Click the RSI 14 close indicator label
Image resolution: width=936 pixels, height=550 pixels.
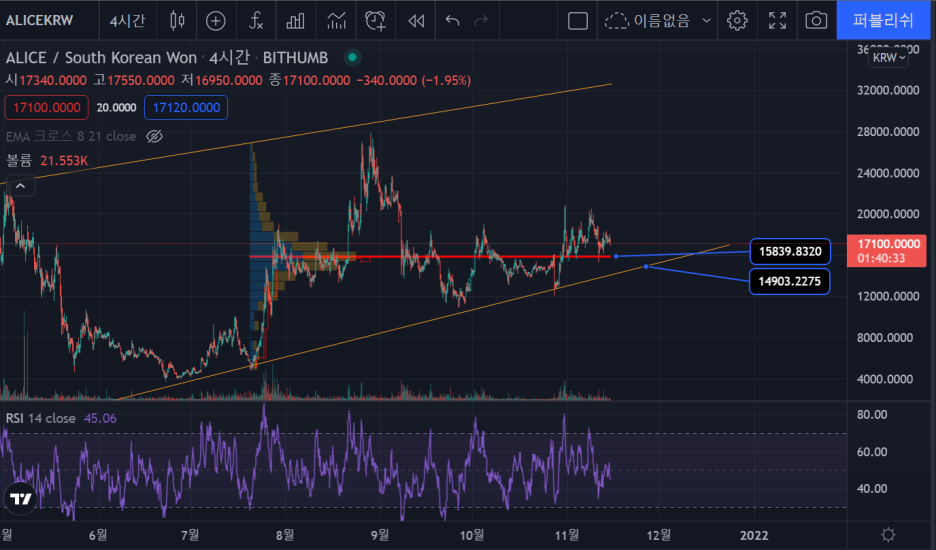pyautogui.click(x=41, y=418)
